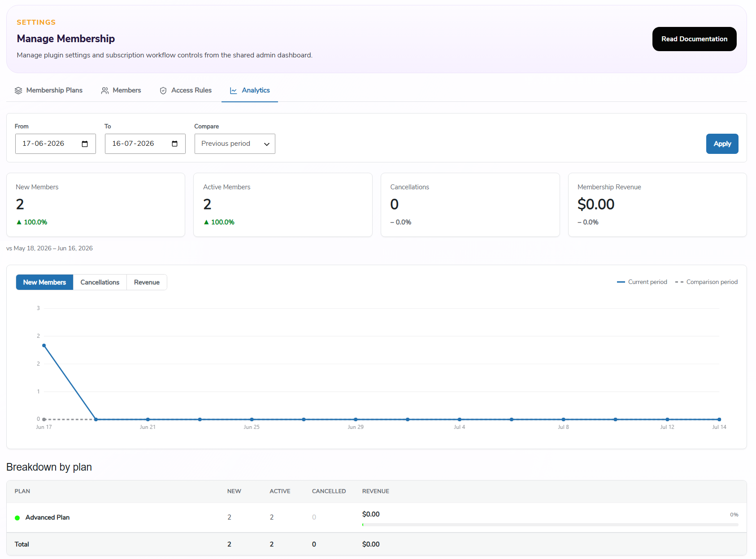This screenshot has height=559, width=756.
Task: Click the Advanced Plan revenue progress bar
Action: 550,524
